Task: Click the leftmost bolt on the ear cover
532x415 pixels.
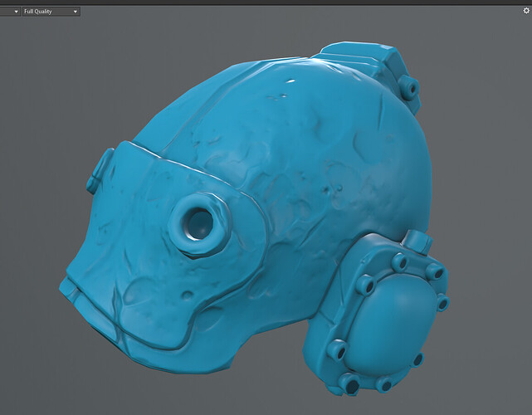Action: pyautogui.click(x=339, y=350)
